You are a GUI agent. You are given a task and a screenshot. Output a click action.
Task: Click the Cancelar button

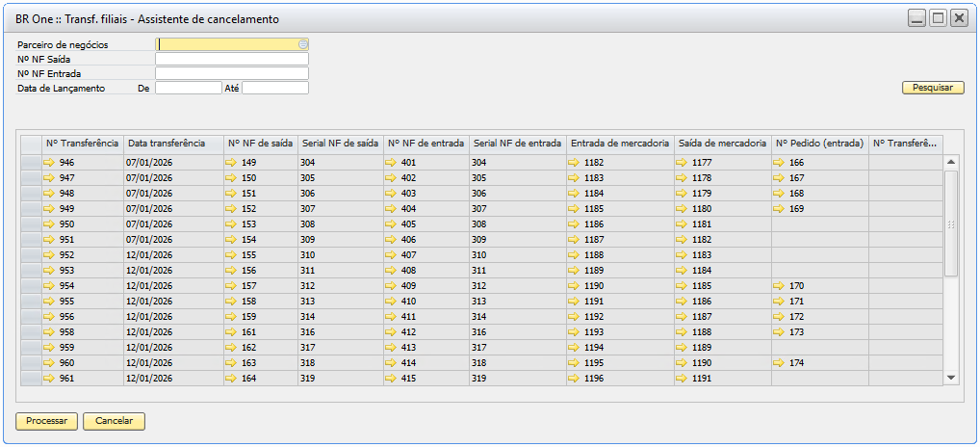(114, 421)
